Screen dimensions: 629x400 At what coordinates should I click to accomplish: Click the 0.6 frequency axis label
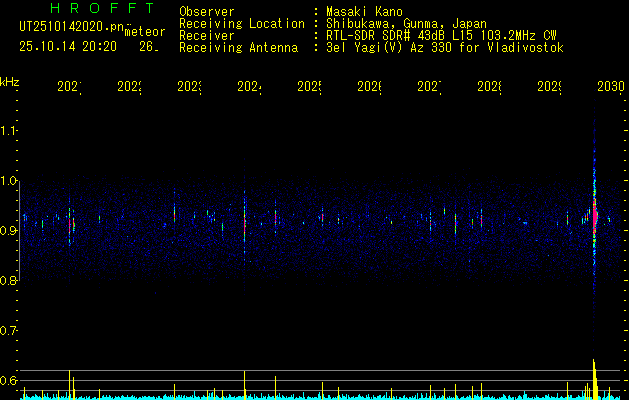point(8,380)
